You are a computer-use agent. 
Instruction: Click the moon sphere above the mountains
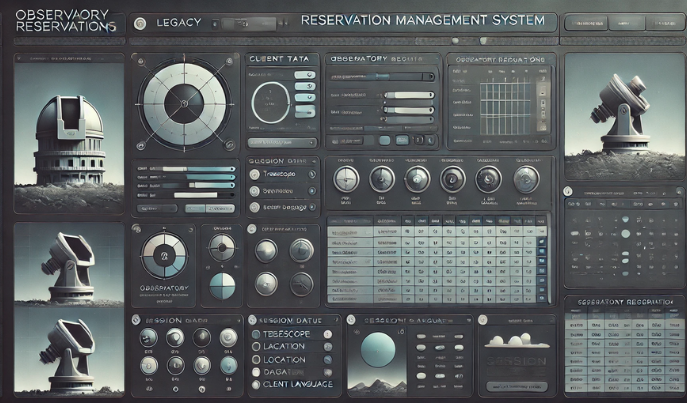click(377, 350)
